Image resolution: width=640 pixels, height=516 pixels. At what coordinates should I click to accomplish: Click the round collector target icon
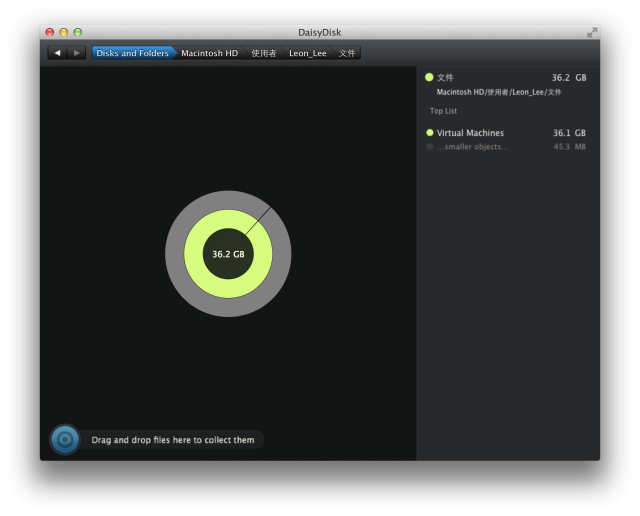(65, 439)
